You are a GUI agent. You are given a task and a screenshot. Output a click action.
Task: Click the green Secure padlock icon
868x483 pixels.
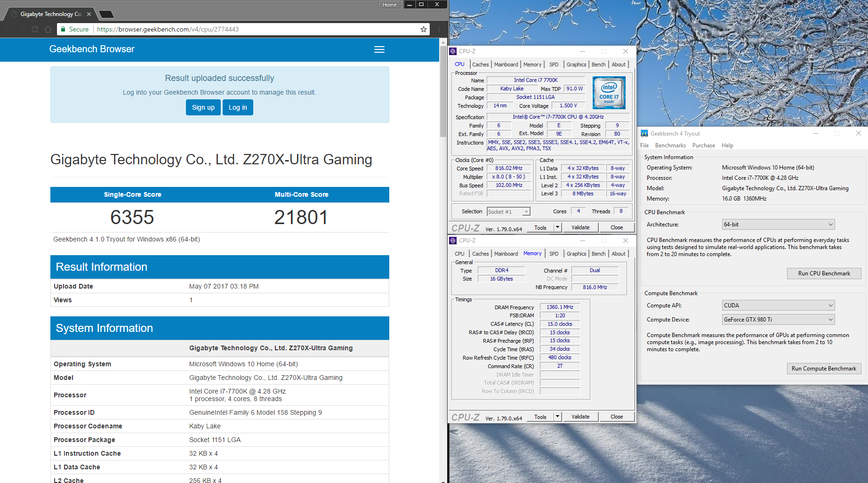pos(63,29)
